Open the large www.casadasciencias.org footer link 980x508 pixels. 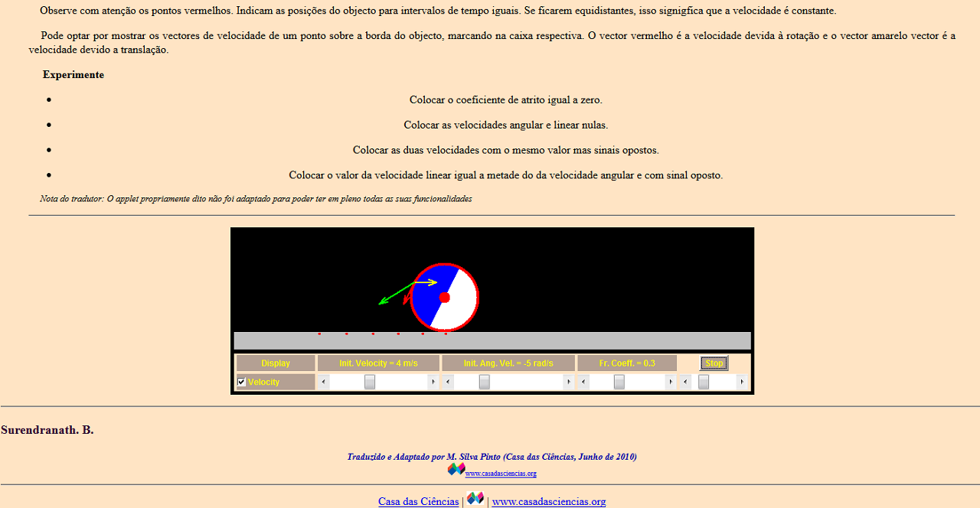point(549,502)
